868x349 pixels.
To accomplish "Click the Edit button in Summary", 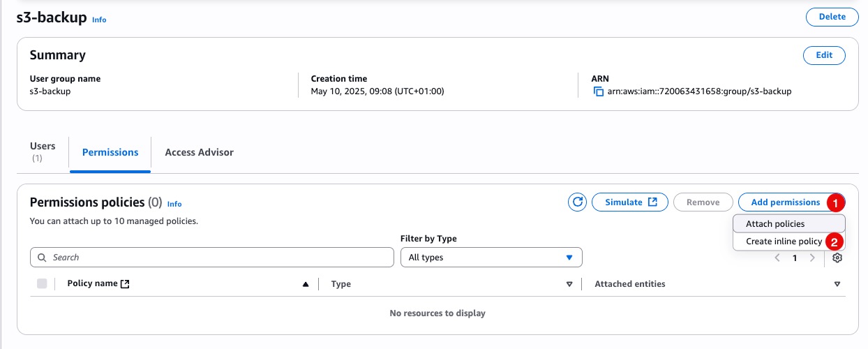I will pyautogui.click(x=823, y=55).
